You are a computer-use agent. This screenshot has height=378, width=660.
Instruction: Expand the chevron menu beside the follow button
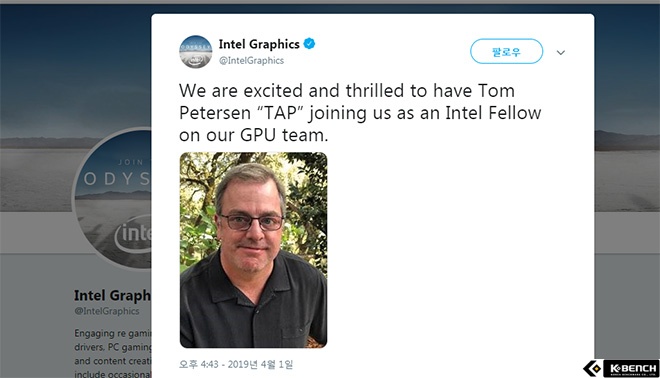point(561,53)
